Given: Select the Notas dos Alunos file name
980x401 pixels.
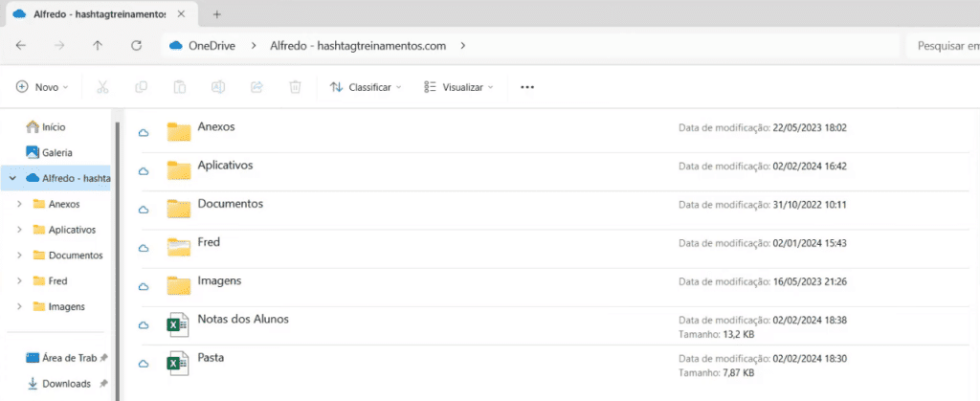Looking at the screenshot, I should click(243, 320).
